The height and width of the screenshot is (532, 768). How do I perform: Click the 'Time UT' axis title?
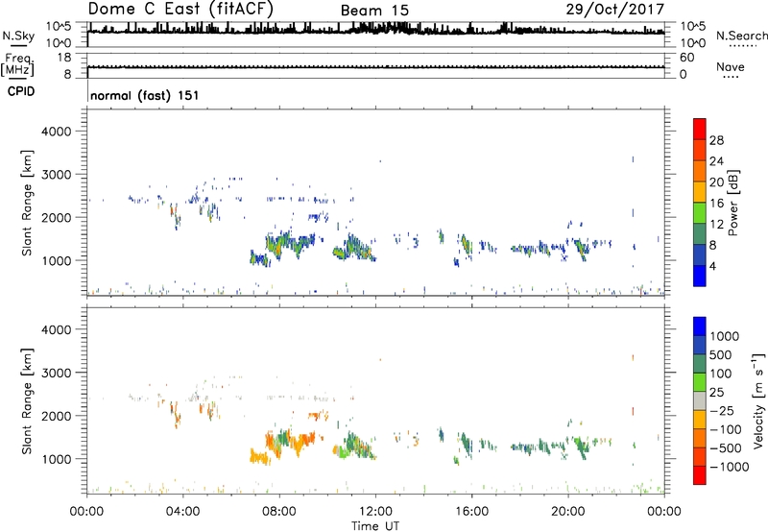point(375,526)
